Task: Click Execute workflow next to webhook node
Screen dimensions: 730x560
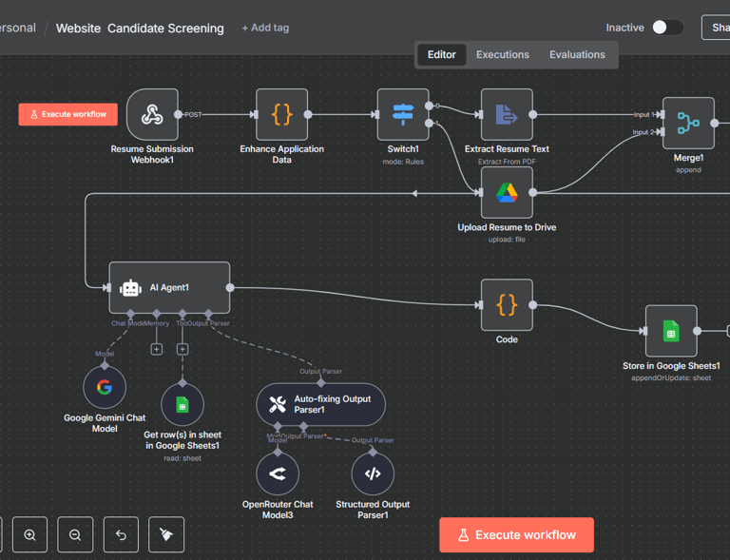Action: (x=68, y=114)
